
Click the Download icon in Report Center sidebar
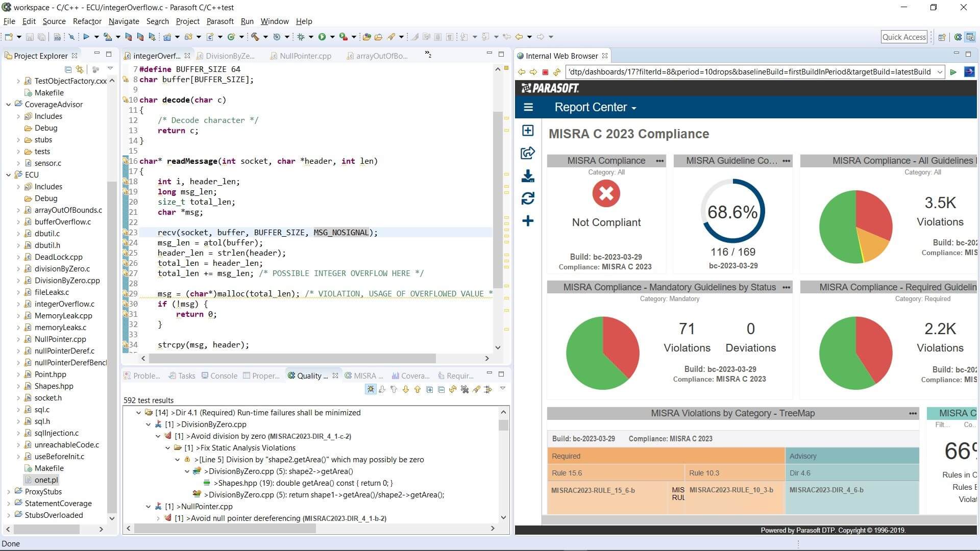click(528, 176)
